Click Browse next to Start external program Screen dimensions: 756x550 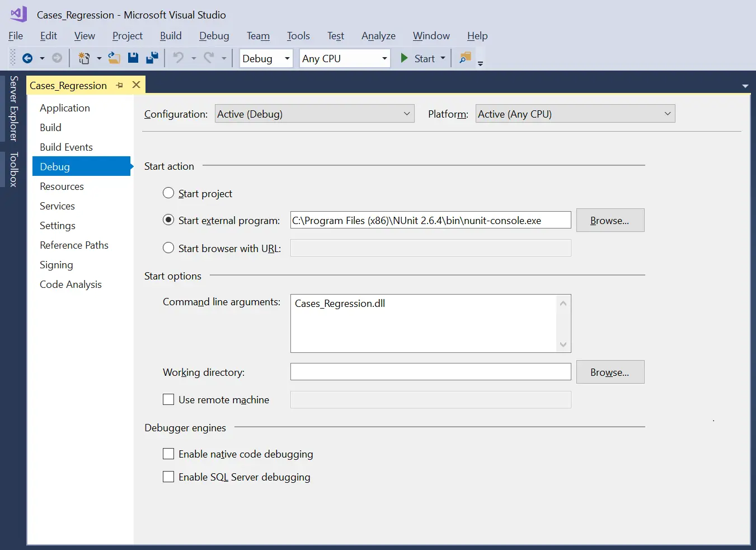pyautogui.click(x=610, y=220)
